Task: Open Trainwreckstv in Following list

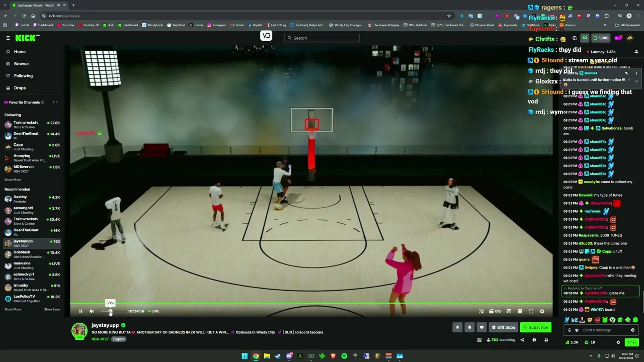Action: [x=33, y=125]
